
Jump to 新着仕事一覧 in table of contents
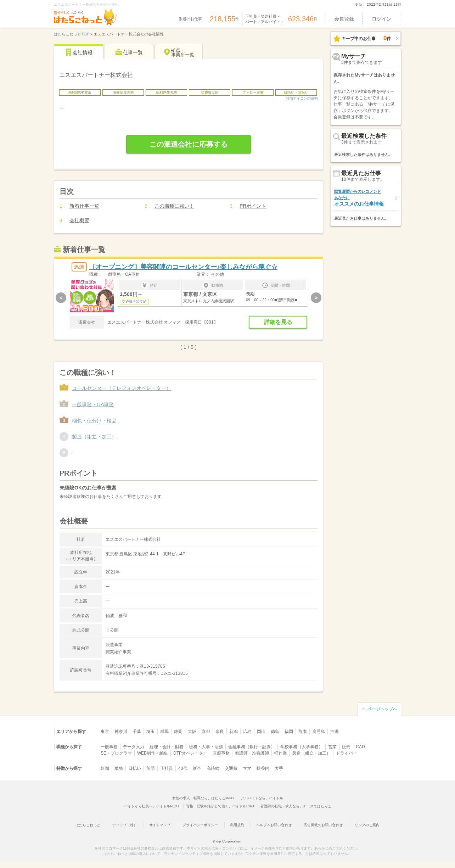coord(84,206)
